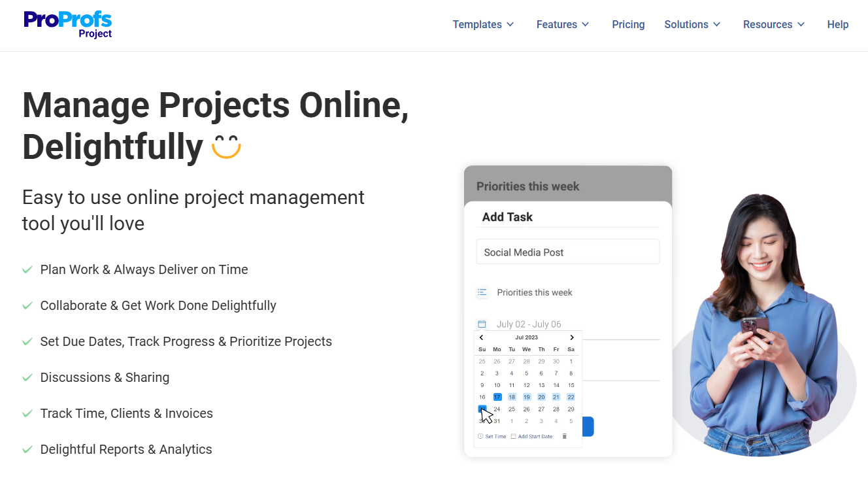Click the clock icon for Set Time
Image resolution: width=868 pixels, height=478 pixels.
pos(480,436)
